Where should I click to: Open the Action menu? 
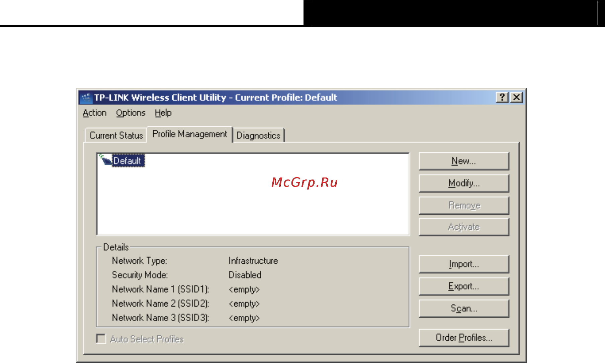(x=95, y=113)
